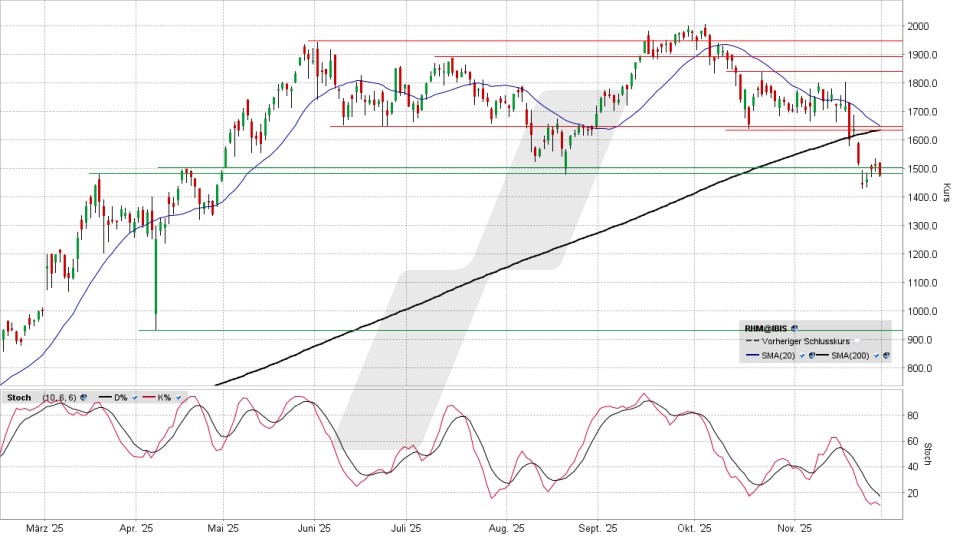Click the Stoch parameters settings icon
This screenshot has width=960, height=540.
click(83, 398)
